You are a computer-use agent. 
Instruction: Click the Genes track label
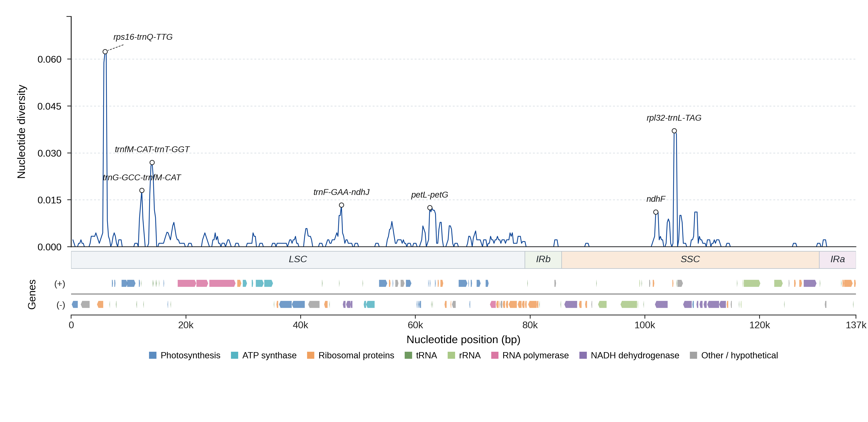coord(32,294)
